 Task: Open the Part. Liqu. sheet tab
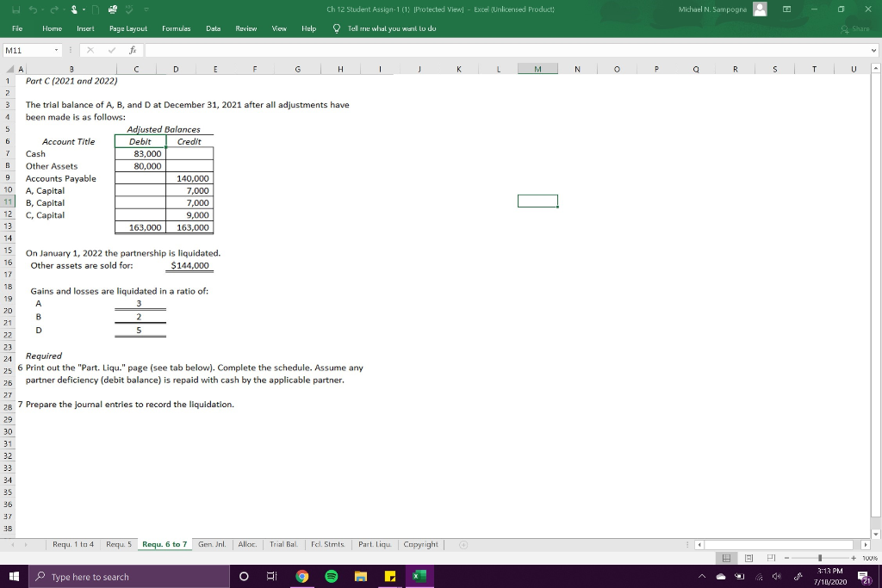click(x=375, y=544)
